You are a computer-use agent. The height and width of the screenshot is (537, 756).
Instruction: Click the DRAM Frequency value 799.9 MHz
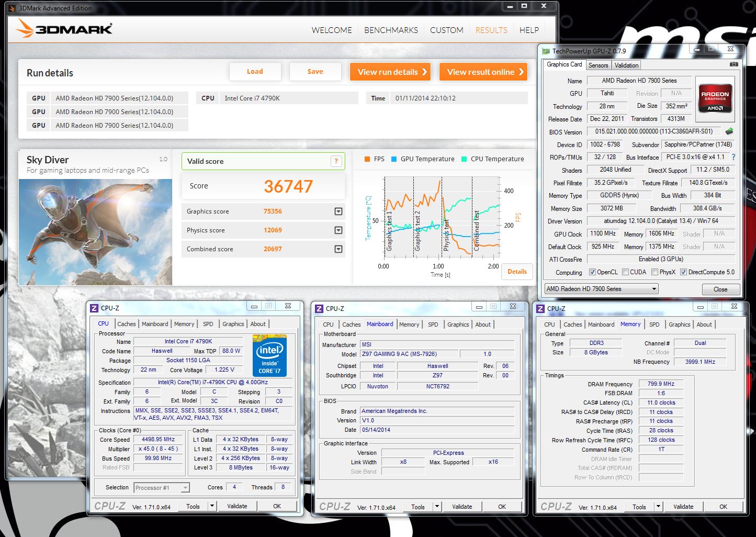tap(661, 384)
